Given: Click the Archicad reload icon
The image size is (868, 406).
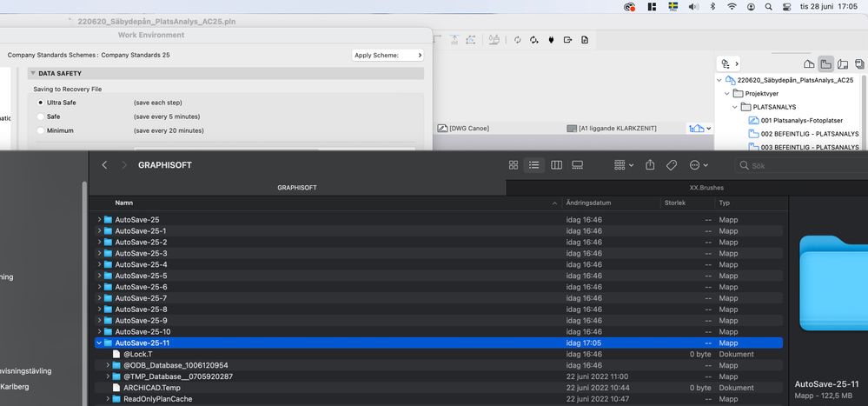Looking at the screenshot, I should point(518,40).
